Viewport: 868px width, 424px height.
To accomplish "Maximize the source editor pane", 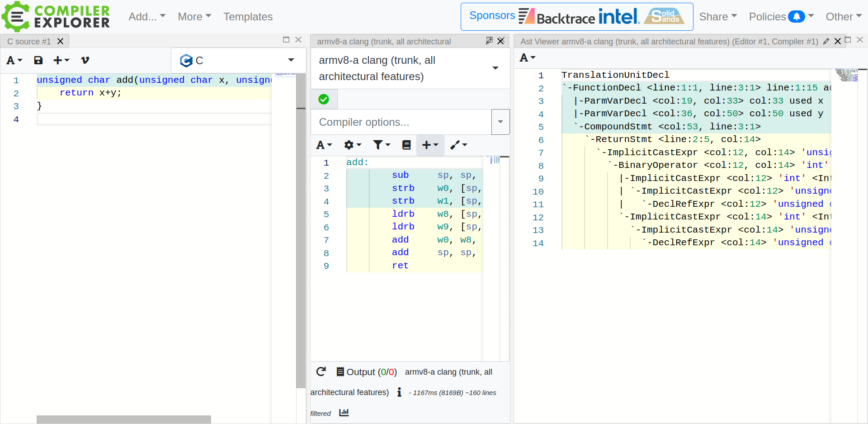I will pos(286,40).
